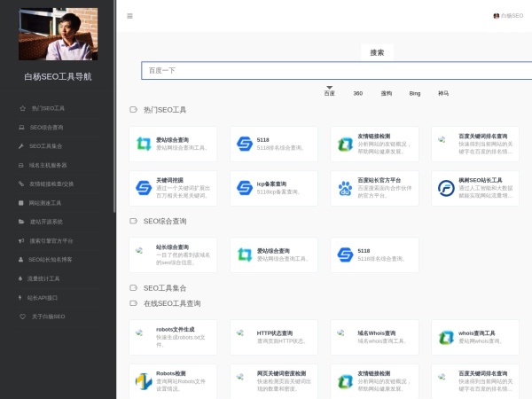Screen dimensions: 532x399
Task: Click the Robots检测 card icon
Action: pyautogui.click(x=144, y=381)
